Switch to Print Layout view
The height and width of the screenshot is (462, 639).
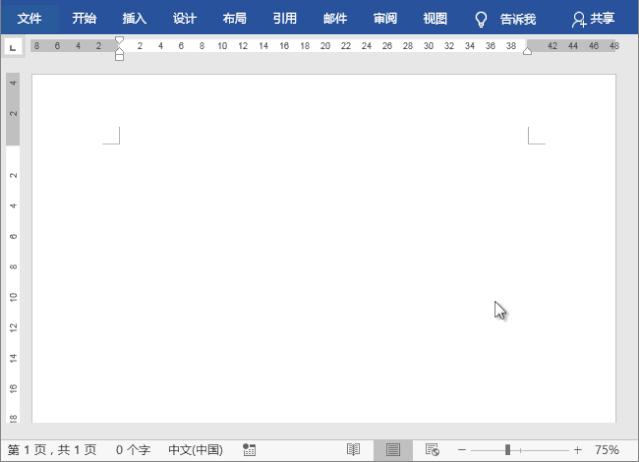coord(393,450)
